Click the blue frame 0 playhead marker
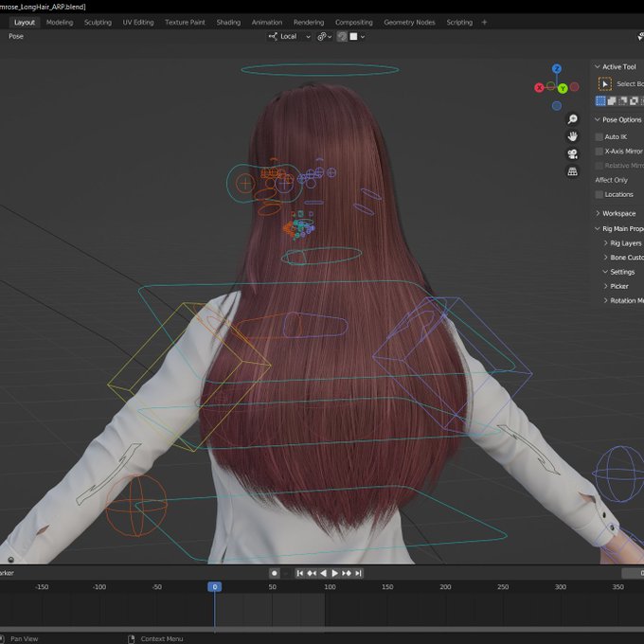The width and height of the screenshot is (644, 644). (x=214, y=586)
